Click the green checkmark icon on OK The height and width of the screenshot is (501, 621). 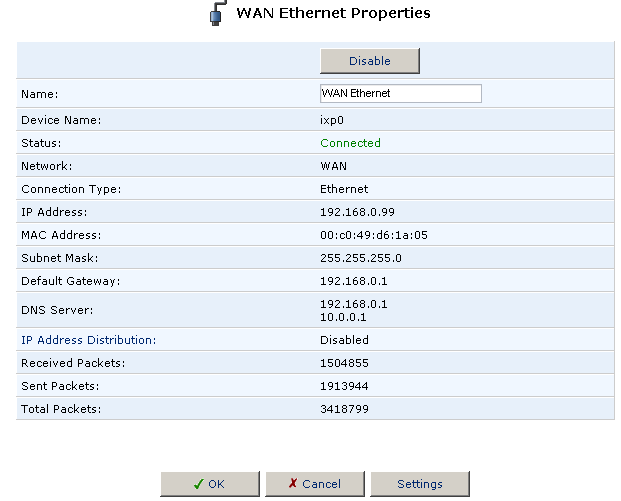pyautogui.click(x=199, y=484)
